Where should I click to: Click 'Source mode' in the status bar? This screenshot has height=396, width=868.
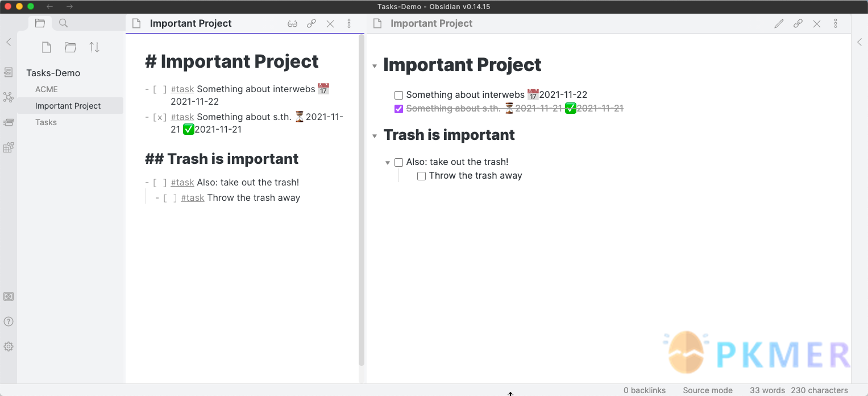pyautogui.click(x=707, y=390)
